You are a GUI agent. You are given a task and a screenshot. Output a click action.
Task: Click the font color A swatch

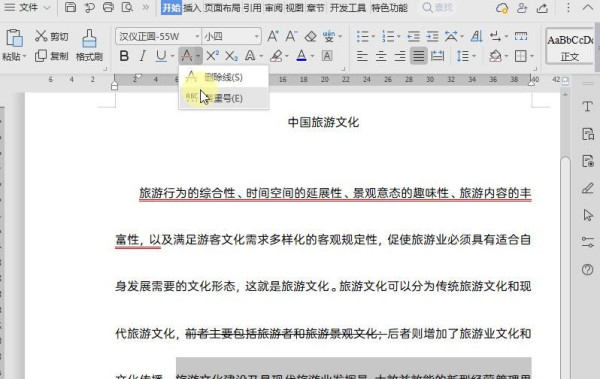point(302,56)
